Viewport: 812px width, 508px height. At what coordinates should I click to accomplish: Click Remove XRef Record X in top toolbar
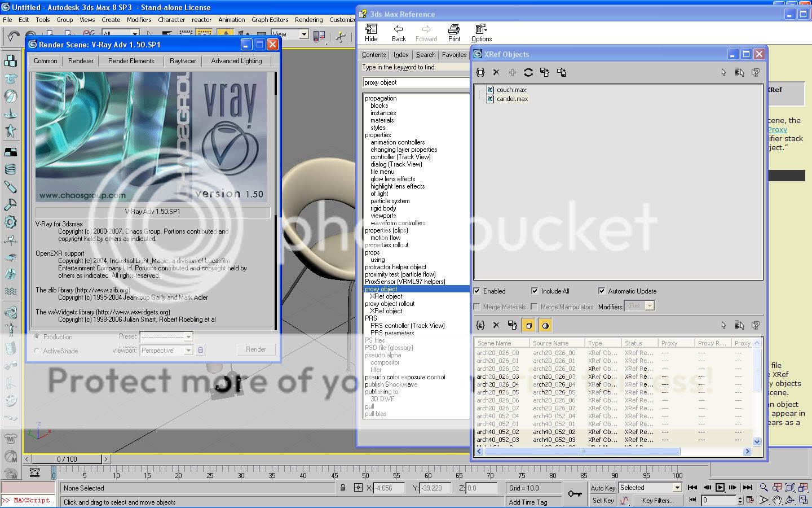click(x=496, y=72)
